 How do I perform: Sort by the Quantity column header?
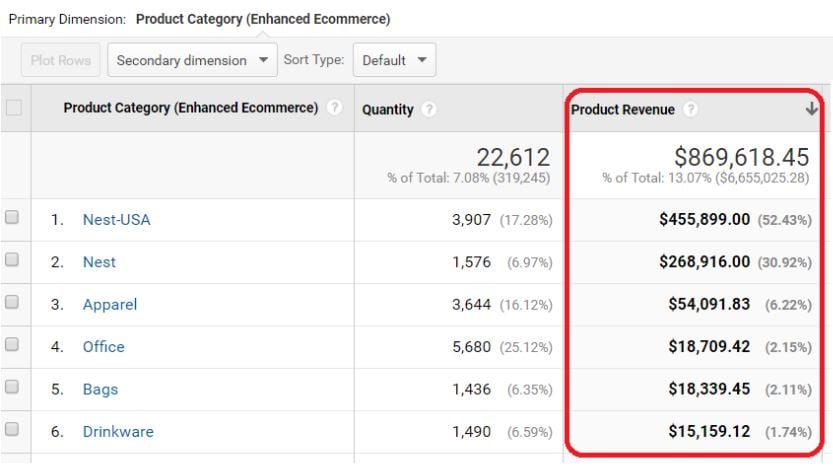click(x=387, y=109)
